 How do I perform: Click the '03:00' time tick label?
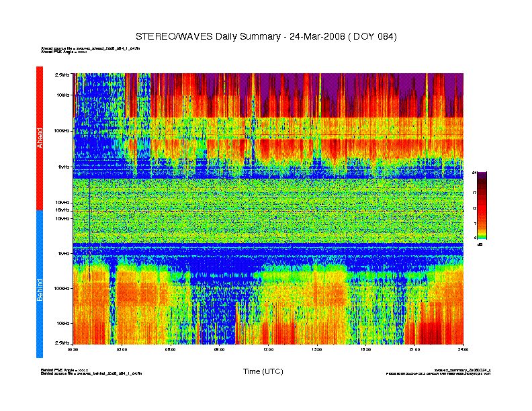coord(122,349)
